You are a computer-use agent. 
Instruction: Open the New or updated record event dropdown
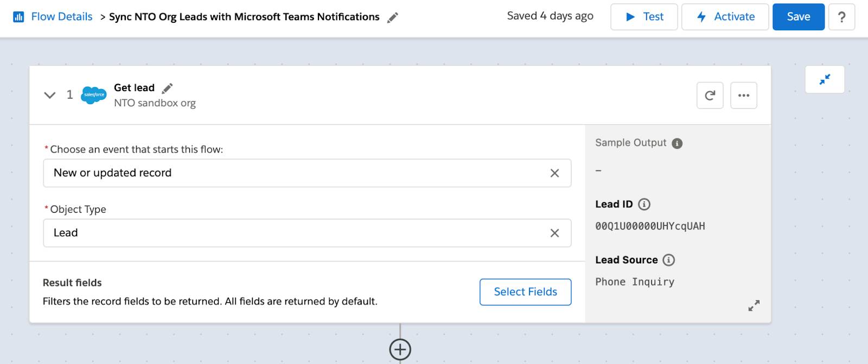307,173
